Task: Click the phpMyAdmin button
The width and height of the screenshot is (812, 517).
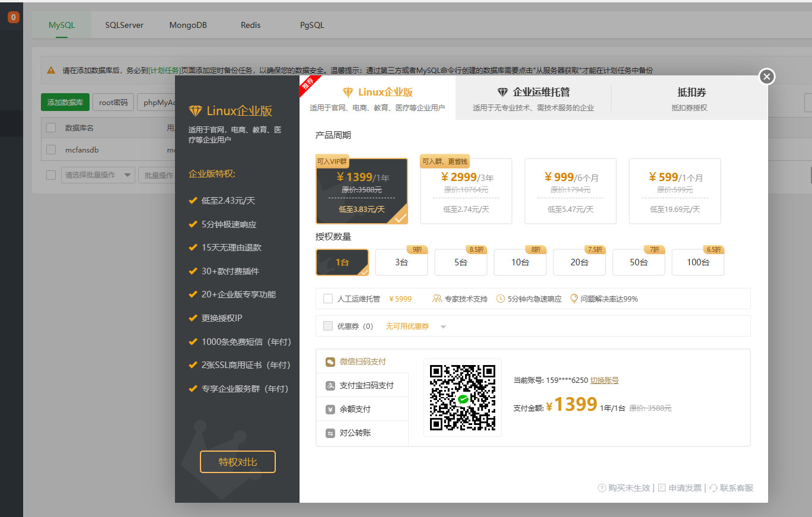Action: pos(157,102)
